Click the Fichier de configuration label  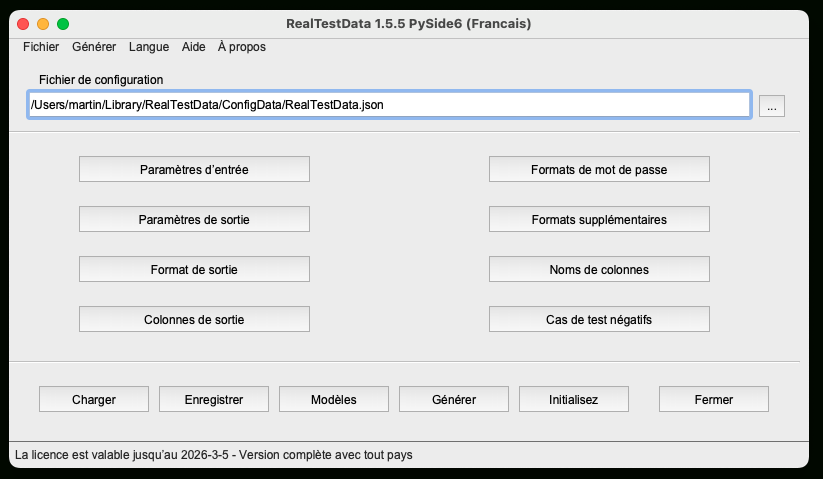(x=101, y=80)
